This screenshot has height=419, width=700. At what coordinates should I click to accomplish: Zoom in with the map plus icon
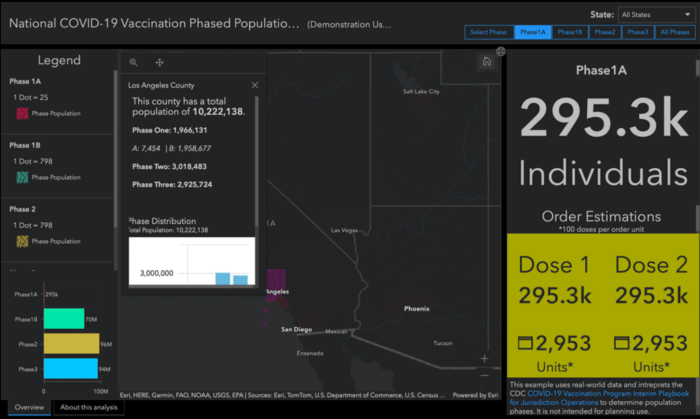(x=484, y=358)
